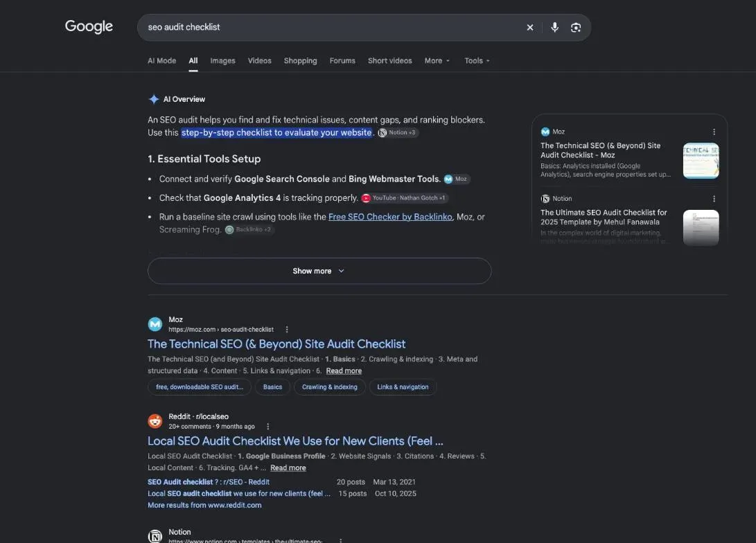Open Moz sidebar card thumbnail image
The width and height of the screenshot is (756, 543).
701,161
